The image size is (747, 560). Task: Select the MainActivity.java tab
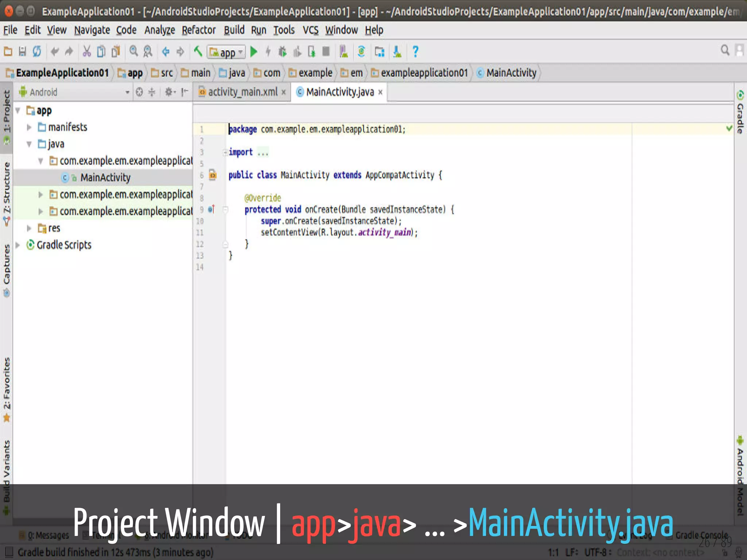point(340,92)
